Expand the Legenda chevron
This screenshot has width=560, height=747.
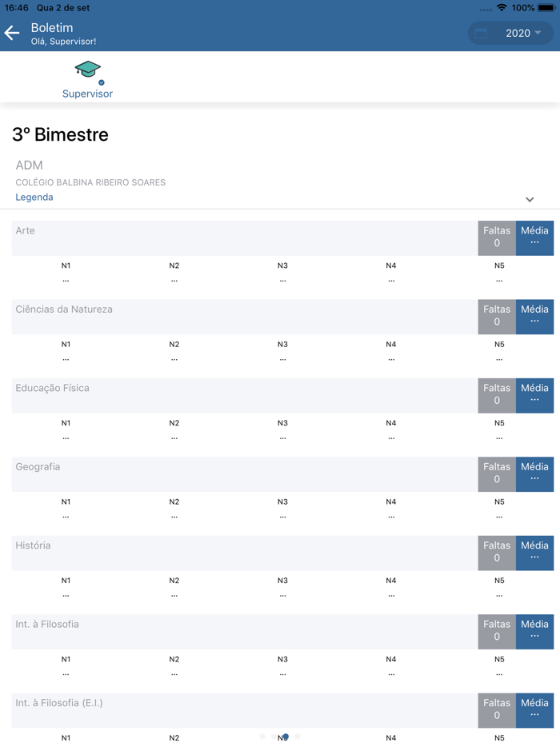coord(530,199)
